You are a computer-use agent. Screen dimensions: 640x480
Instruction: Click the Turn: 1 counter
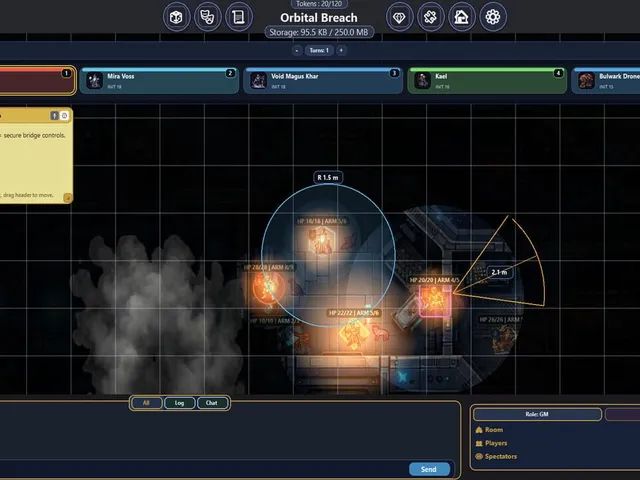click(319, 51)
